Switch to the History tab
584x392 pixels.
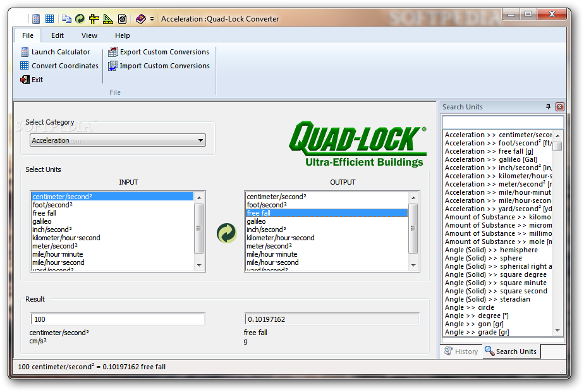(461, 352)
